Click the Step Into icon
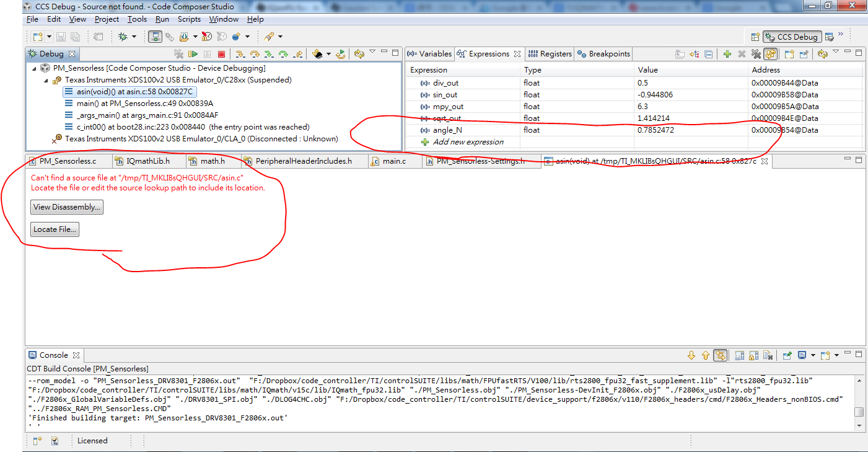 point(240,54)
